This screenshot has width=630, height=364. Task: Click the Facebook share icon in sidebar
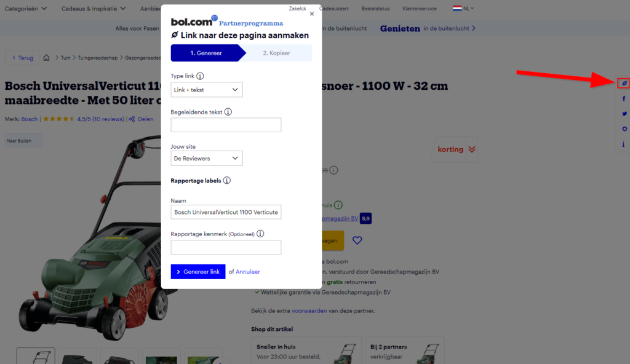[x=624, y=98]
